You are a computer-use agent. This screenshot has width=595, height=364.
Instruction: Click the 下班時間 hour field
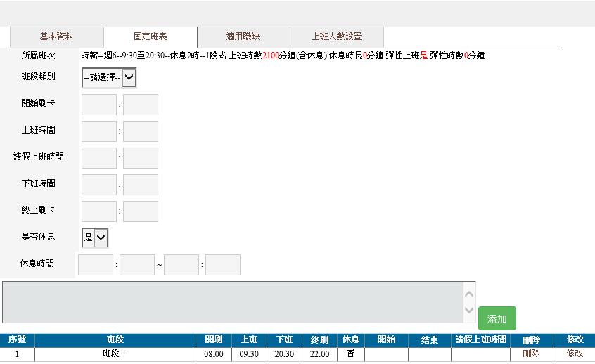(99, 185)
